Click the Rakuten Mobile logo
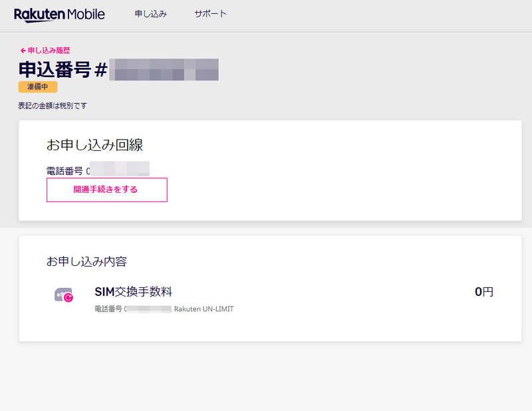Image resolution: width=532 pixels, height=411 pixels. coord(59,15)
